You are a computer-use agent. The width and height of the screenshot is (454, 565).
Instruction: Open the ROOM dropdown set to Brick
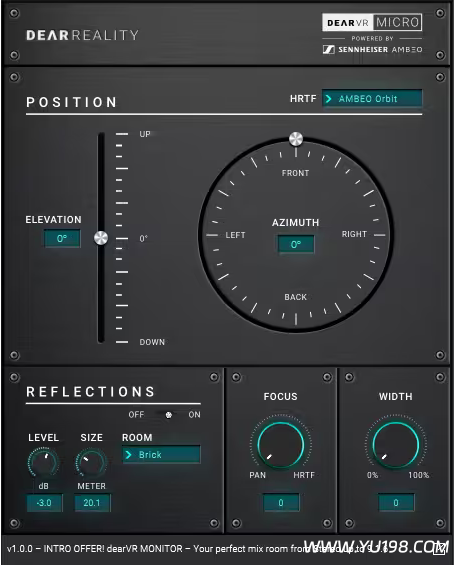[161, 454]
